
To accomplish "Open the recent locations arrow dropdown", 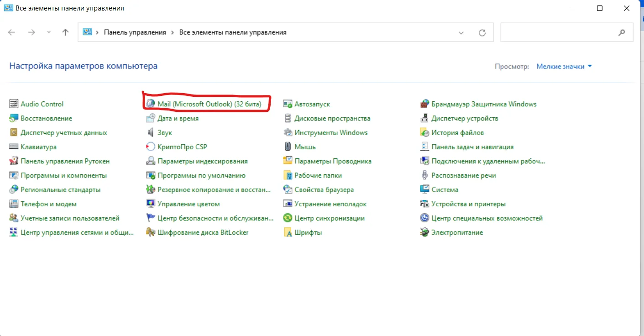I will (x=49, y=32).
